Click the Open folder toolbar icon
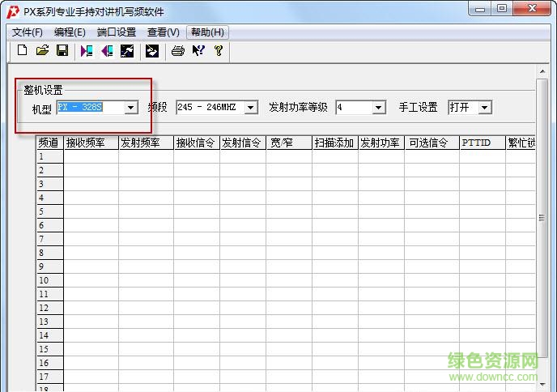The width and height of the screenshot is (557, 392). coord(42,51)
